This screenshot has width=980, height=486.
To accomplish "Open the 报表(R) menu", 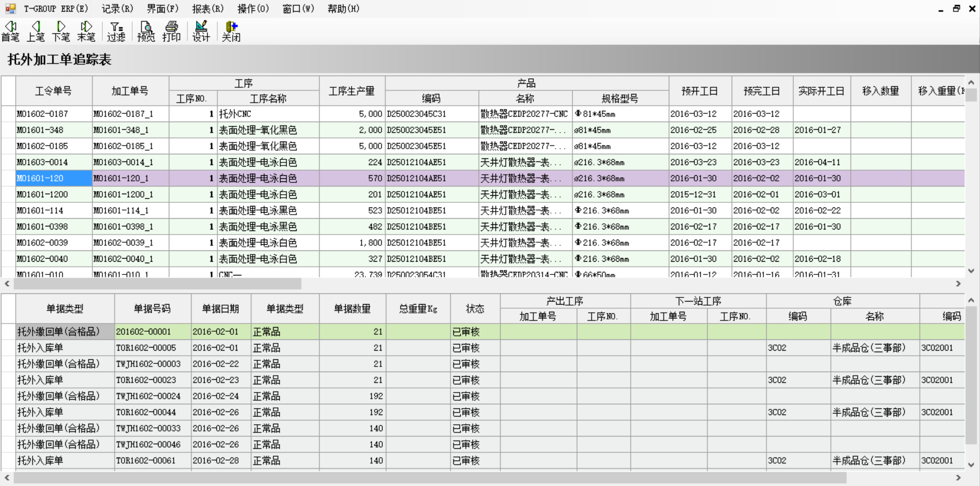I will (x=208, y=9).
